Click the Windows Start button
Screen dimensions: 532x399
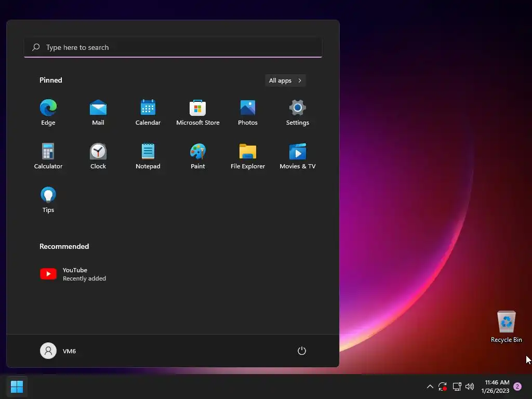17,387
